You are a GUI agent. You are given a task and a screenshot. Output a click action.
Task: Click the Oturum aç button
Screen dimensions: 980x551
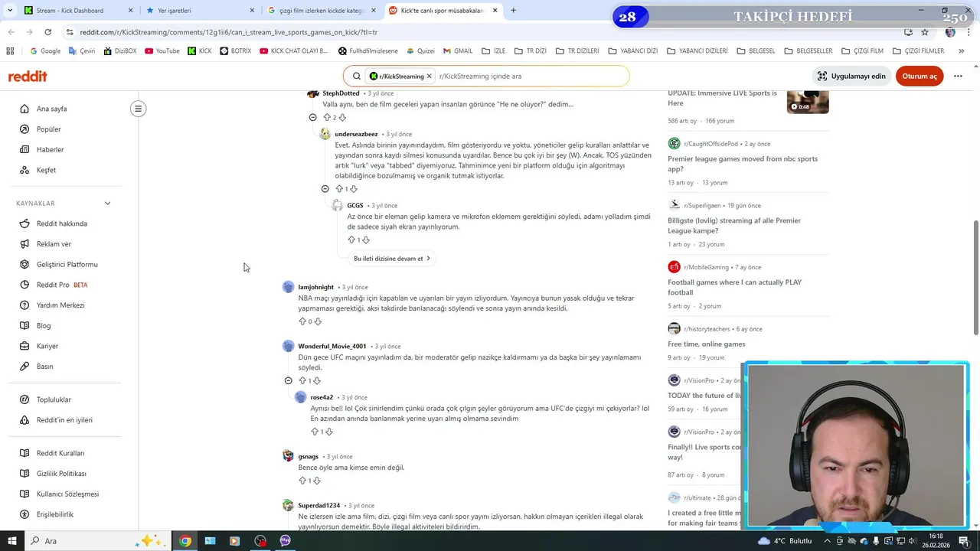(x=920, y=76)
